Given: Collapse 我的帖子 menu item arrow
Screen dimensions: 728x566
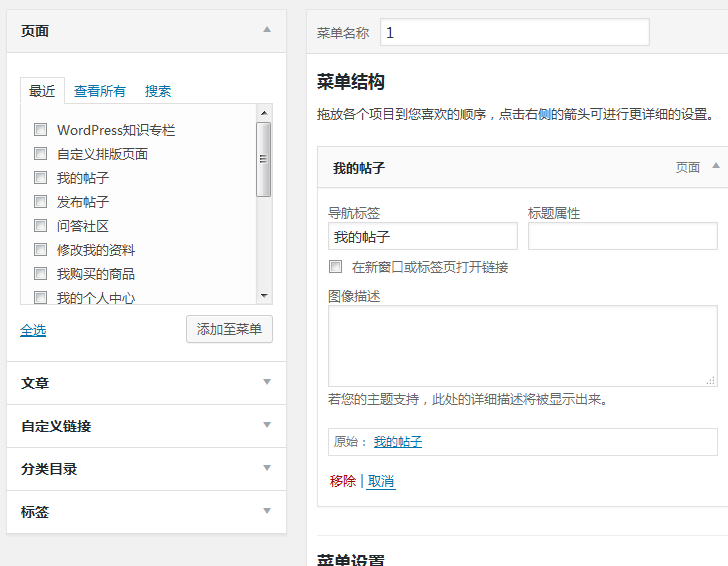Looking at the screenshot, I should coord(715,167).
